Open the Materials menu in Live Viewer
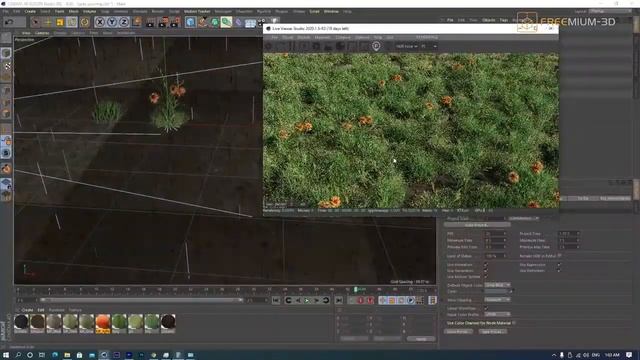 (322, 38)
